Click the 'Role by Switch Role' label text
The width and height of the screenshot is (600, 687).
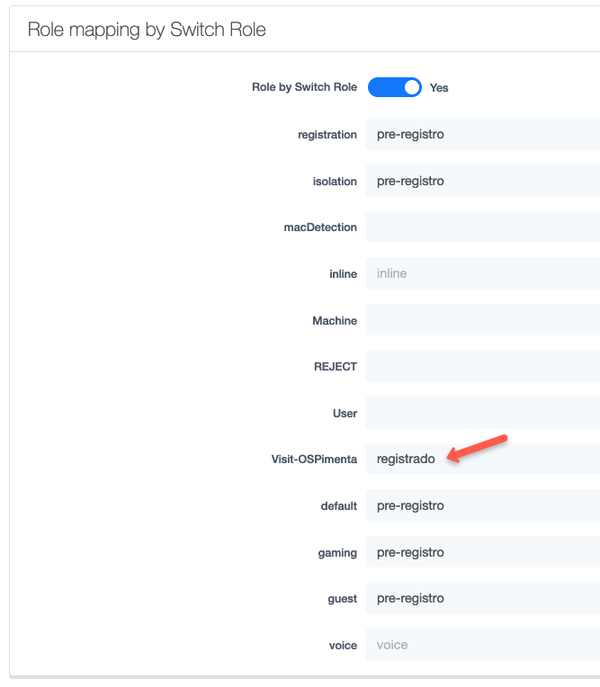coord(304,87)
